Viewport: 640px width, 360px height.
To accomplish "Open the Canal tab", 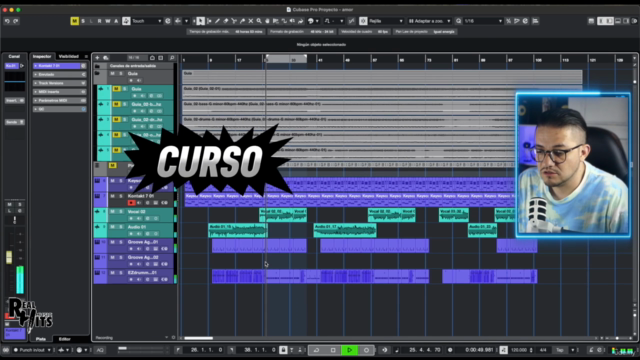I will point(14,56).
